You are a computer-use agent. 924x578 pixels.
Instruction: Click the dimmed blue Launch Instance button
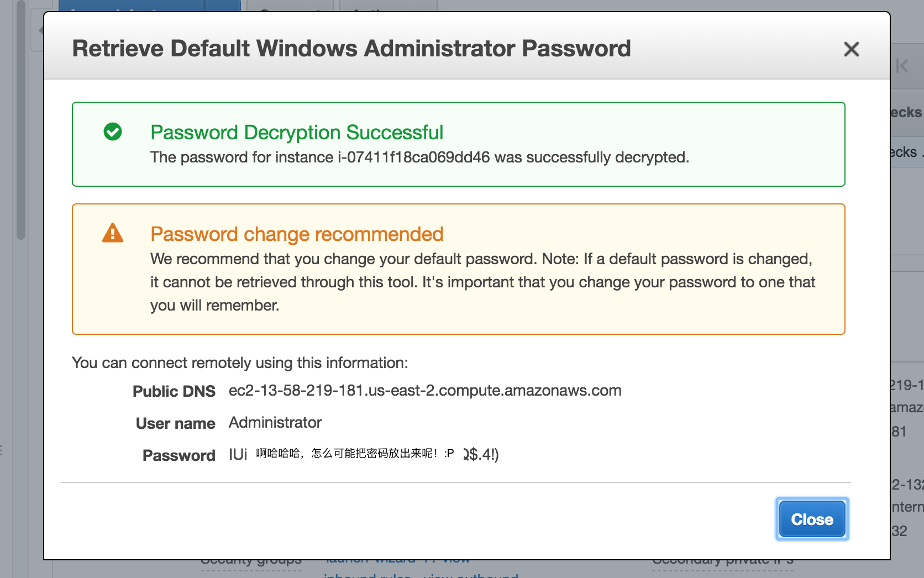[132, 6]
